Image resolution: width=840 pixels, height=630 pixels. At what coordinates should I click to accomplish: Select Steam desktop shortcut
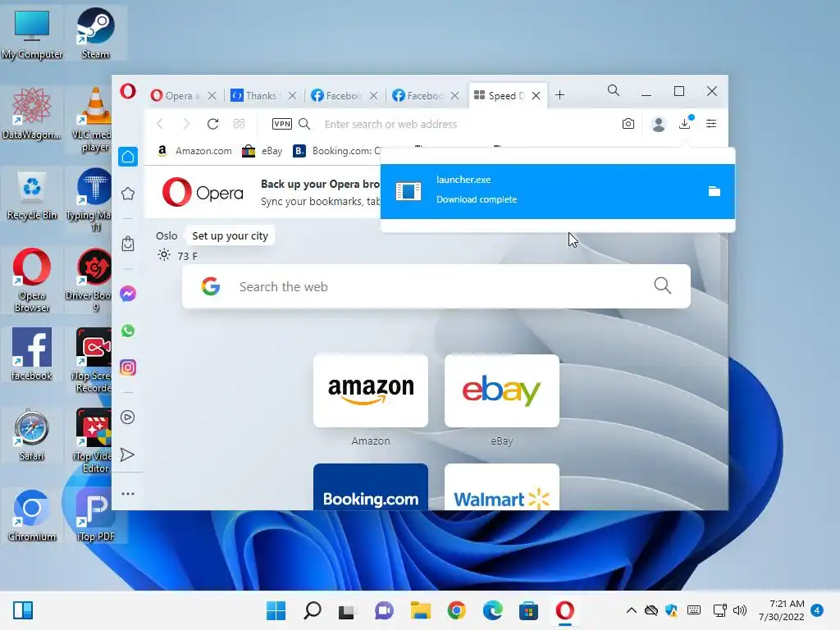click(95, 33)
